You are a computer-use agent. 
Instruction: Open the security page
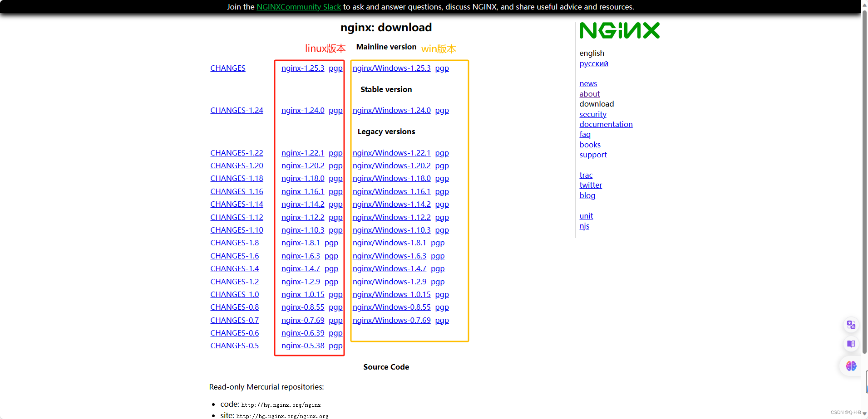[592, 114]
